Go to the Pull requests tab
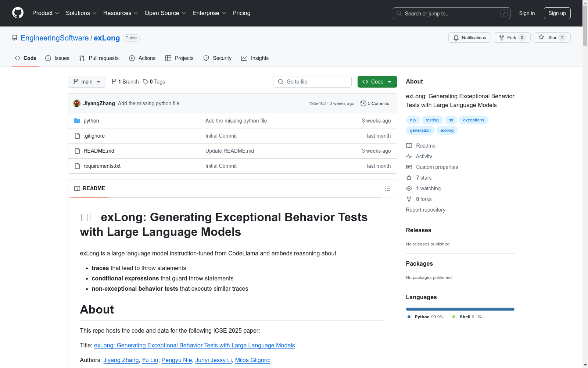This screenshot has height=368, width=588. click(x=99, y=58)
